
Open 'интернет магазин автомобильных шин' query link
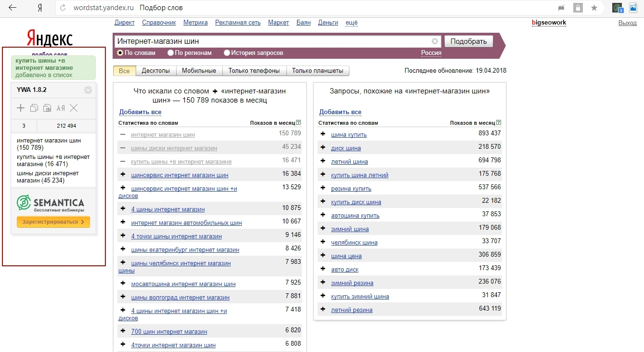(x=187, y=222)
